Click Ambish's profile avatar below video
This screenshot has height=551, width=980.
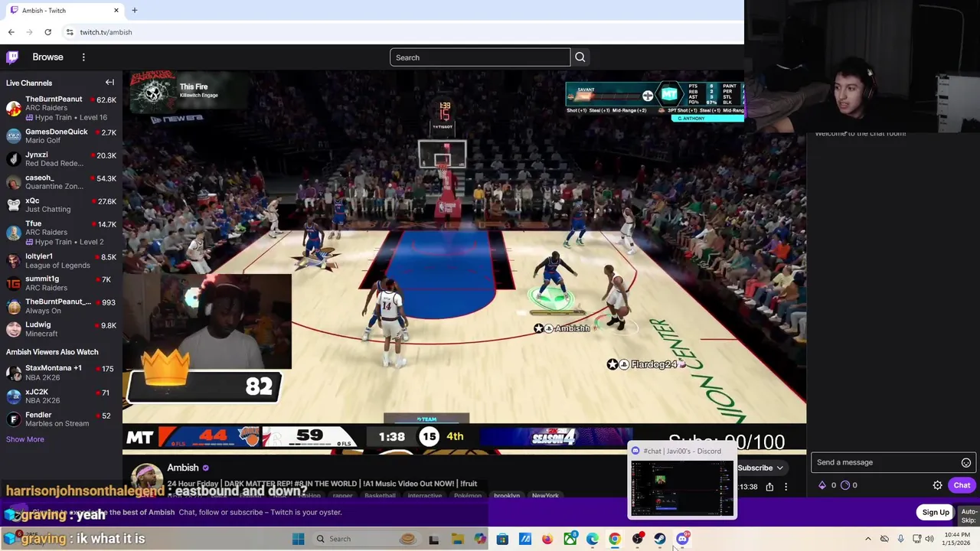pos(146,478)
